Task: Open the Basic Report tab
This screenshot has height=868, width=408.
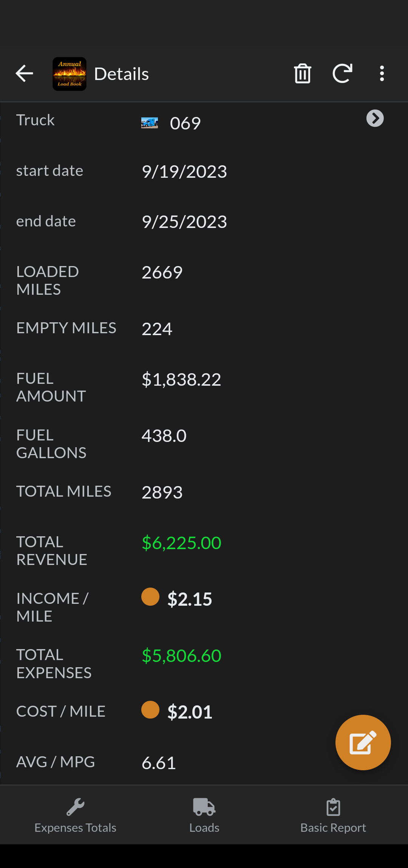Action: pyautogui.click(x=333, y=815)
